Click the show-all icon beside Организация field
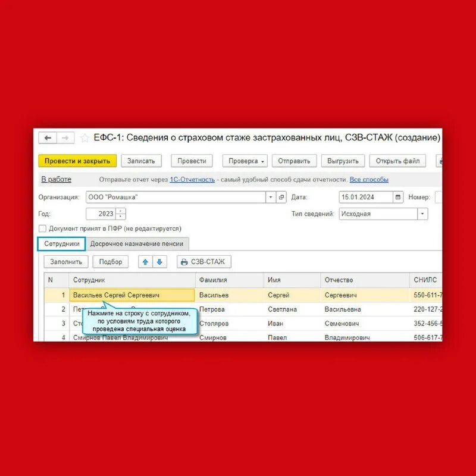Image resolution: width=476 pixels, height=476 pixels. 280,198
